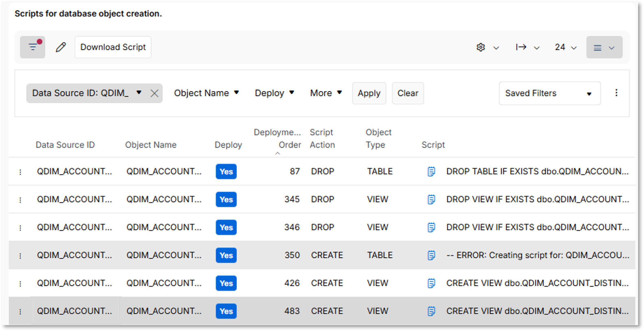Toggle Deploy Yes badge in row 483
The width and height of the screenshot is (644, 331).
(226, 311)
